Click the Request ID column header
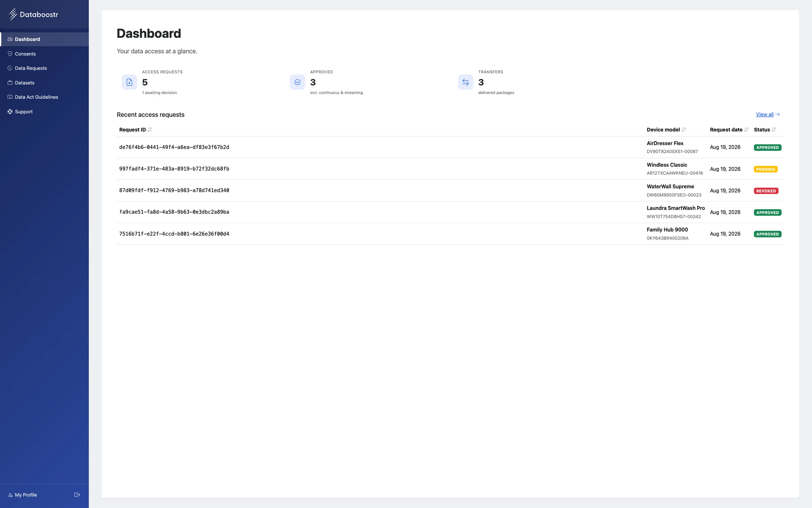The image size is (812, 508). 133,130
